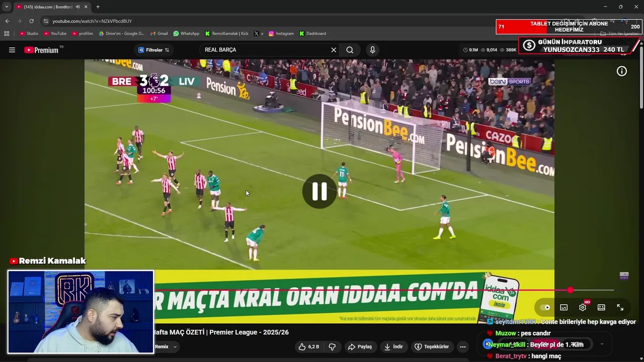Switch to theater mode

pyautogui.click(x=601, y=307)
